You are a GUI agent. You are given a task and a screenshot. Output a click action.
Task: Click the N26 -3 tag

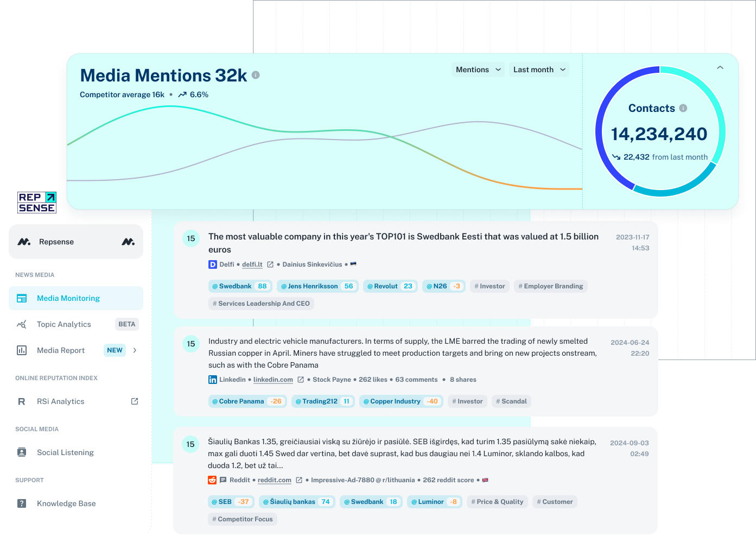pos(444,286)
